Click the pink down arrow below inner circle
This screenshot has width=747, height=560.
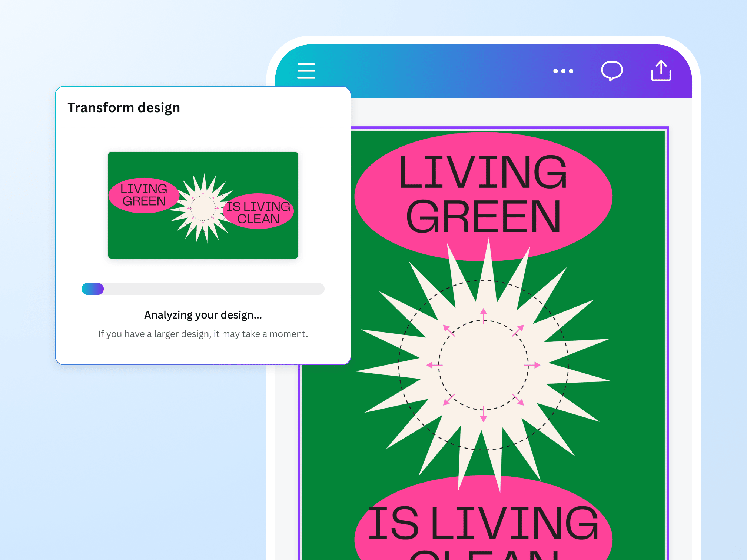tap(483, 414)
